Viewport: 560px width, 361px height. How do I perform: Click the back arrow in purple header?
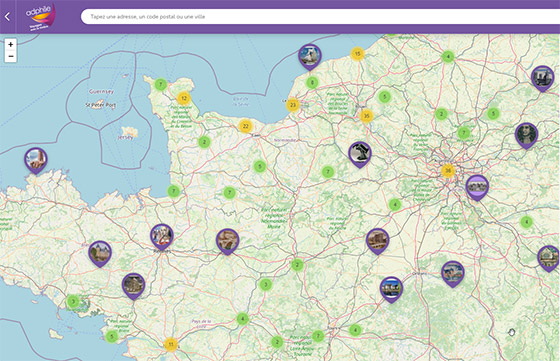point(7,16)
